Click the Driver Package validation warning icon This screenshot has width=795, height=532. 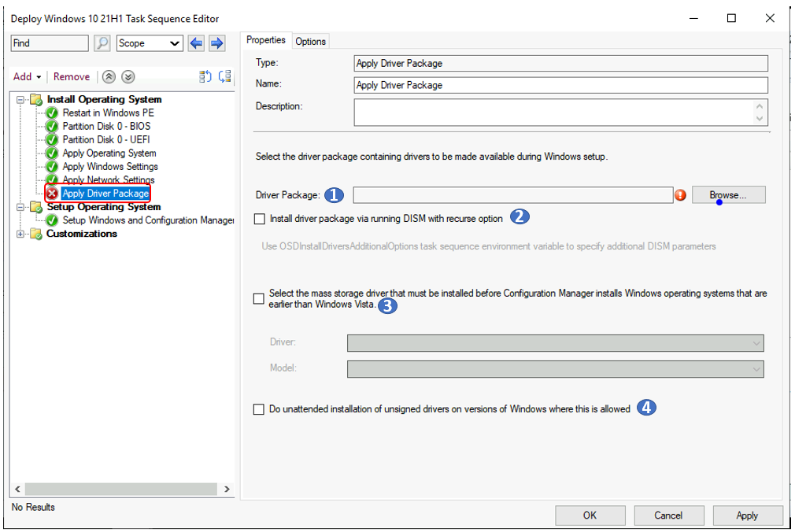(x=680, y=194)
